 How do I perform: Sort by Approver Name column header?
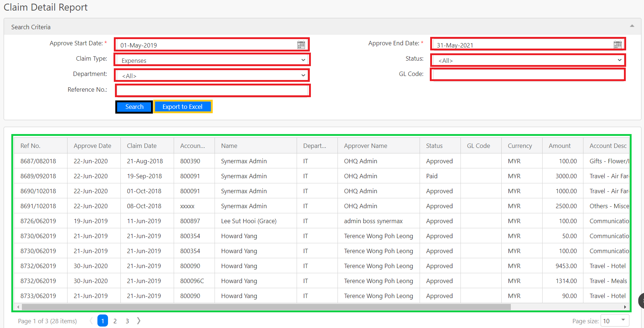(x=378, y=145)
